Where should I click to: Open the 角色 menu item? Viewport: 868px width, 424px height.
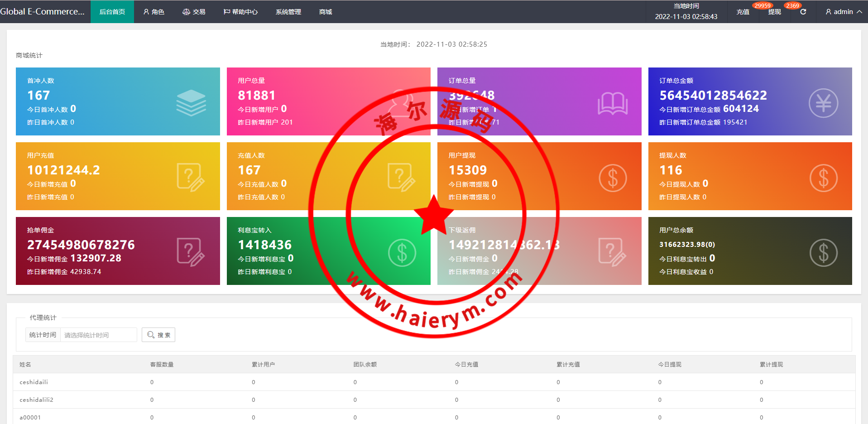pyautogui.click(x=153, y=12)
